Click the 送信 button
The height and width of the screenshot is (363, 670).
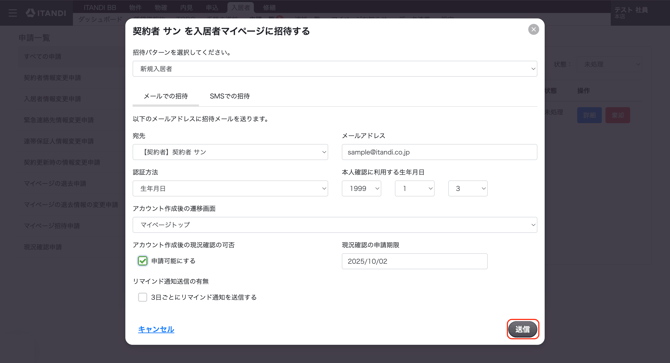[523, 329]
